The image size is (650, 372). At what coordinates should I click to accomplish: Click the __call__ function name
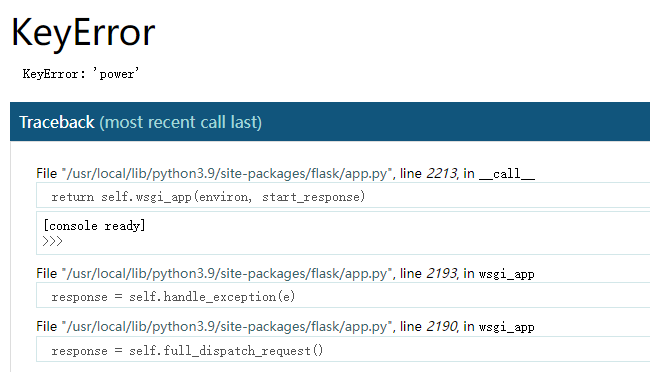[507, 174]
